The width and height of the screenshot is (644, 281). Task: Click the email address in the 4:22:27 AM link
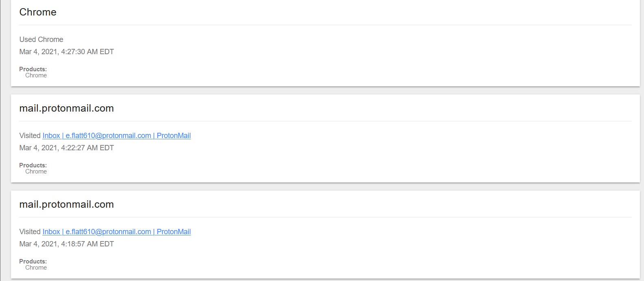(108, 136)
